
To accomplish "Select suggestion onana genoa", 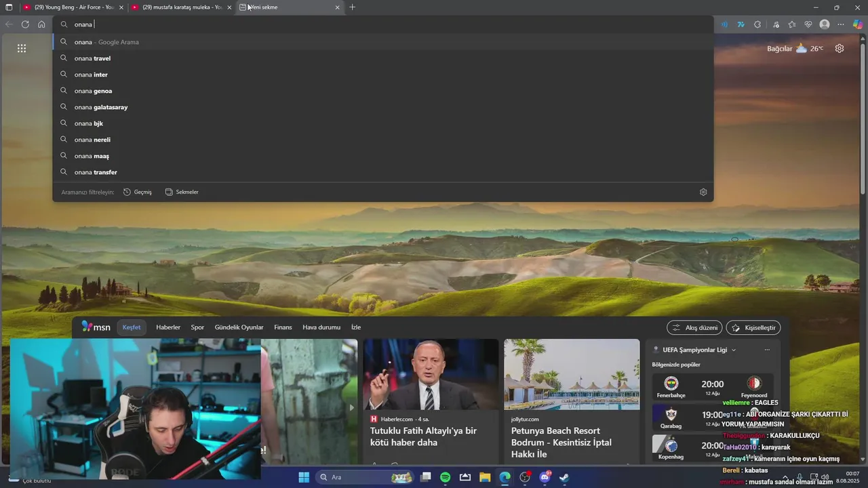I will coord(383,91).
